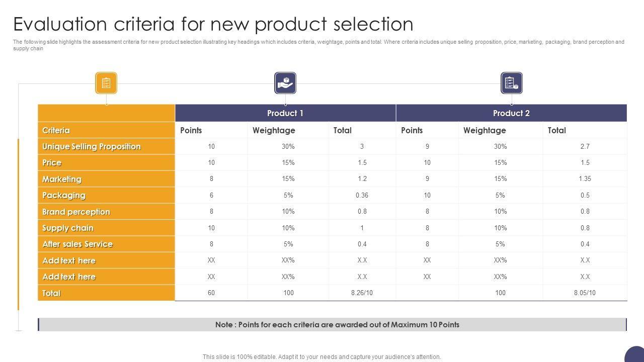Select the Product 1 header cell
The width and height of the screenshot is (644, 362).
coord(285,113)
